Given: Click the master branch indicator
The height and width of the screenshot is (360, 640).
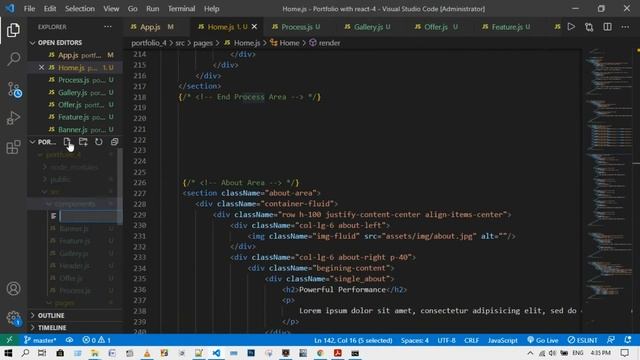Looking at the screenshot, I should (40, 340).
